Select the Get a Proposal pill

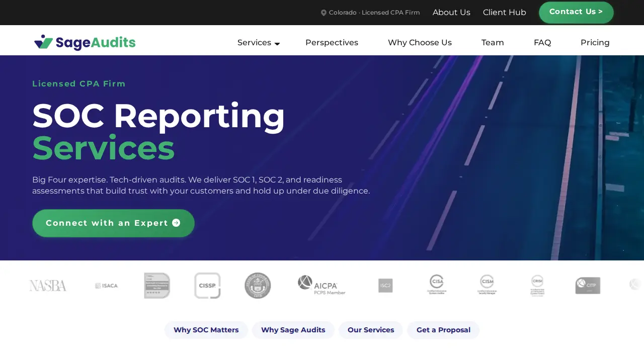pos(443,330)
